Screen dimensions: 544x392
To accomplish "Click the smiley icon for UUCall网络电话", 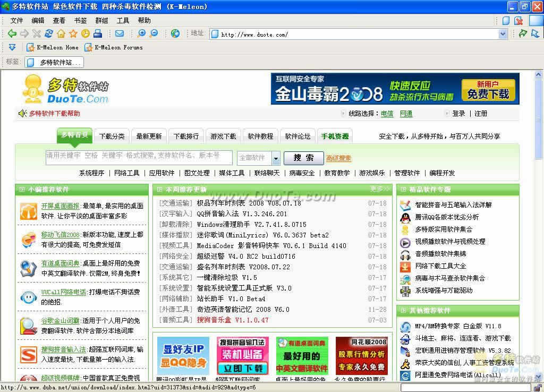I will tap(29, 297).
